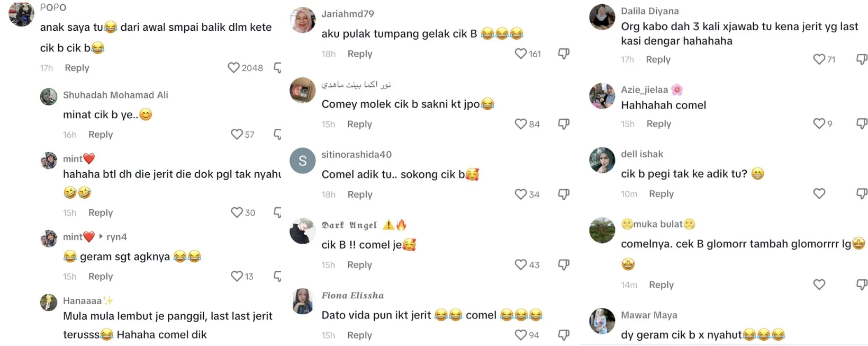868x346 pixels.
Task: Dislike Dalila Diyana's comment
Action: tap(862, 59)
